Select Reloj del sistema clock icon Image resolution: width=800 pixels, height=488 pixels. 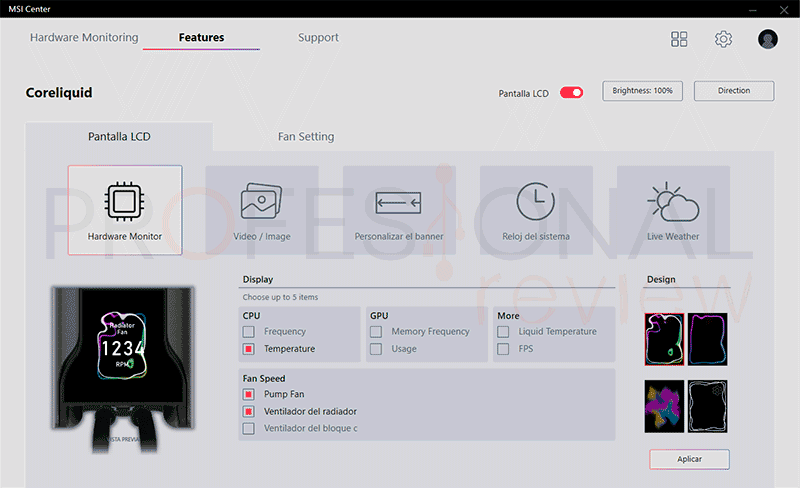tap(535, 201)
